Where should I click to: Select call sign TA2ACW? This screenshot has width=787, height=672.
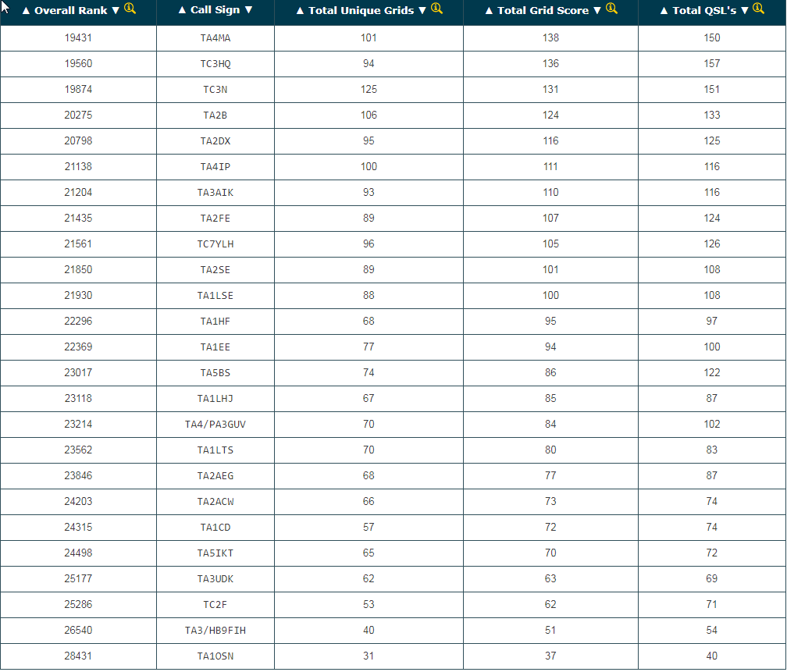pyautogui.click(x=215, y=502)
